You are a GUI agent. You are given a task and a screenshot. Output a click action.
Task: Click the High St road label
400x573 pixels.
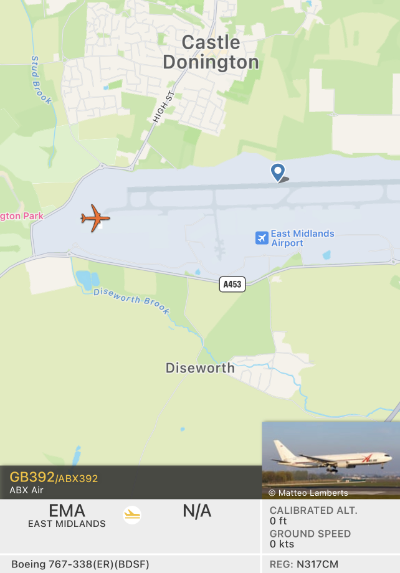pyautogui.click(x=164, y=107)
